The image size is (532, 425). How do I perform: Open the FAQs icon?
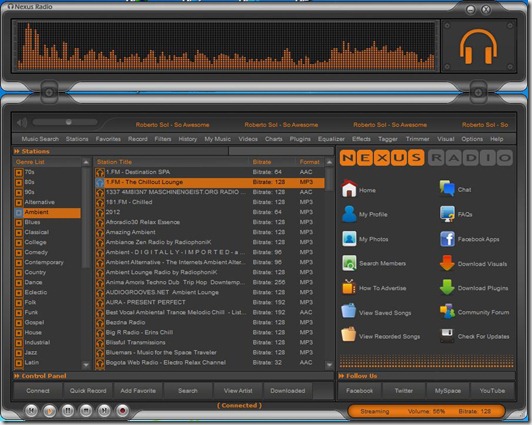pyautogui.click(x=447, y=214)
